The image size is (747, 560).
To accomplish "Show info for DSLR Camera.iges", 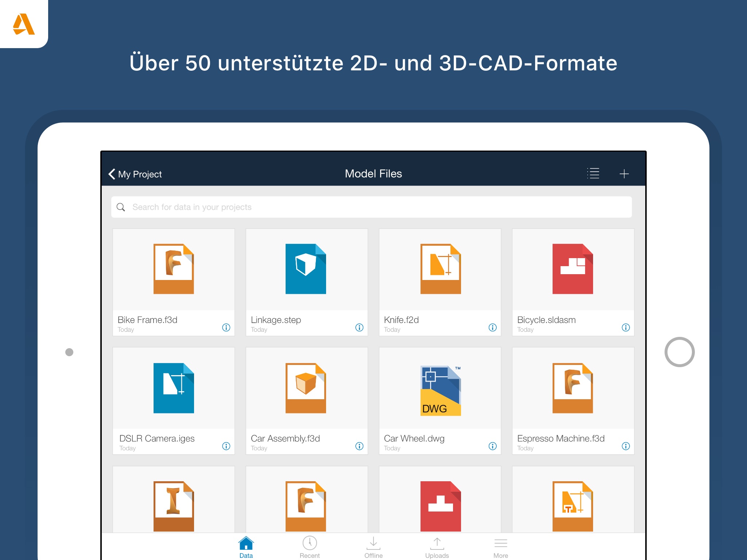I will (x=226, y=446).
